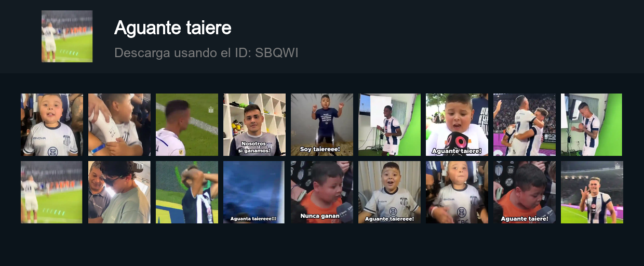Open sticker captioned 'Nosotros si ganamos!'
Image resolution: width=644 pixels, height=266 pixels.
pos(254,125)
